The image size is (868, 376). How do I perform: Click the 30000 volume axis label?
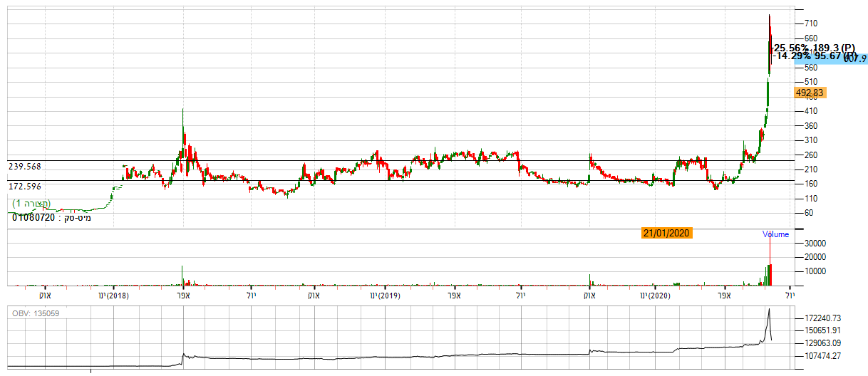(815, 243)
